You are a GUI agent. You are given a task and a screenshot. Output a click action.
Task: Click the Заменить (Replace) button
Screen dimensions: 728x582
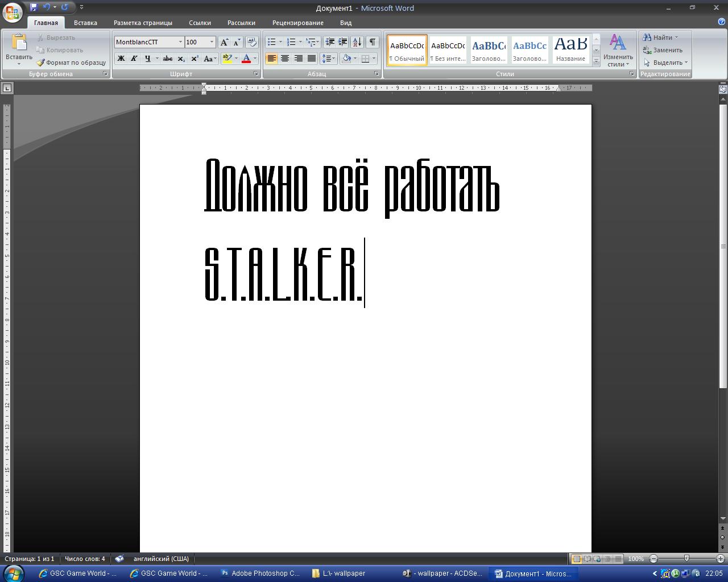(x=663, y=50)
